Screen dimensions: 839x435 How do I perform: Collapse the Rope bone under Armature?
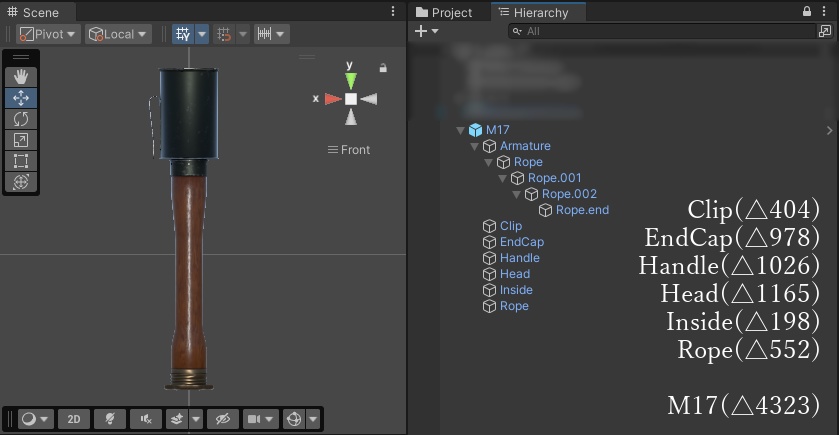pyautogui.click(x=488, y=162)
